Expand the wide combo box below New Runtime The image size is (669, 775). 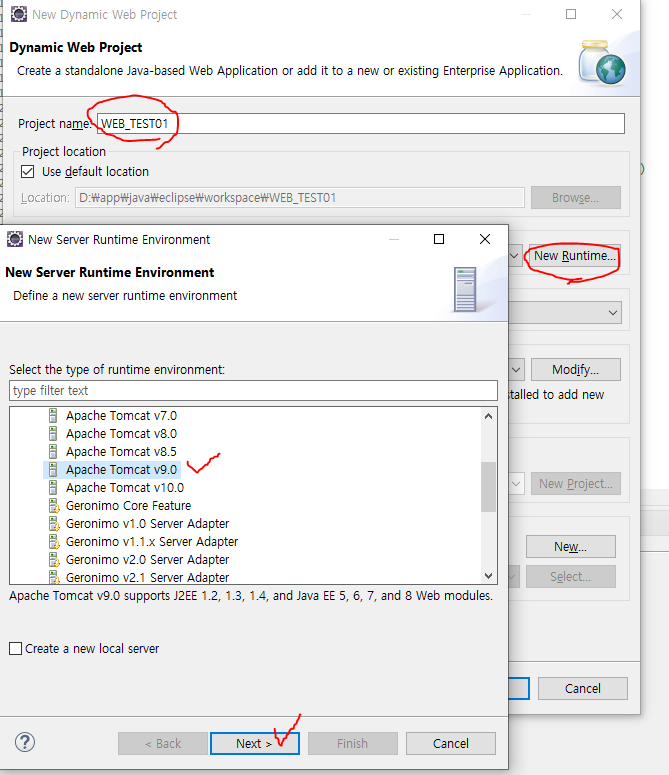pos(565,313)
